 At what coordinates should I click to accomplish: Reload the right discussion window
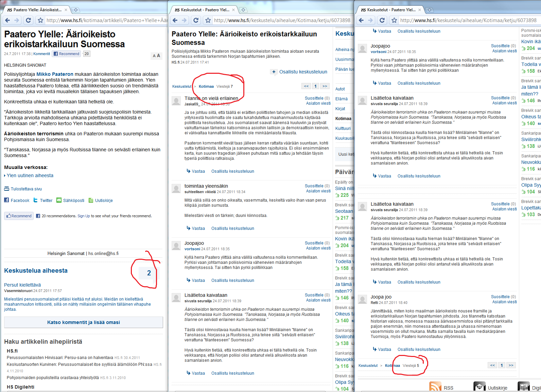pos(382,20)
